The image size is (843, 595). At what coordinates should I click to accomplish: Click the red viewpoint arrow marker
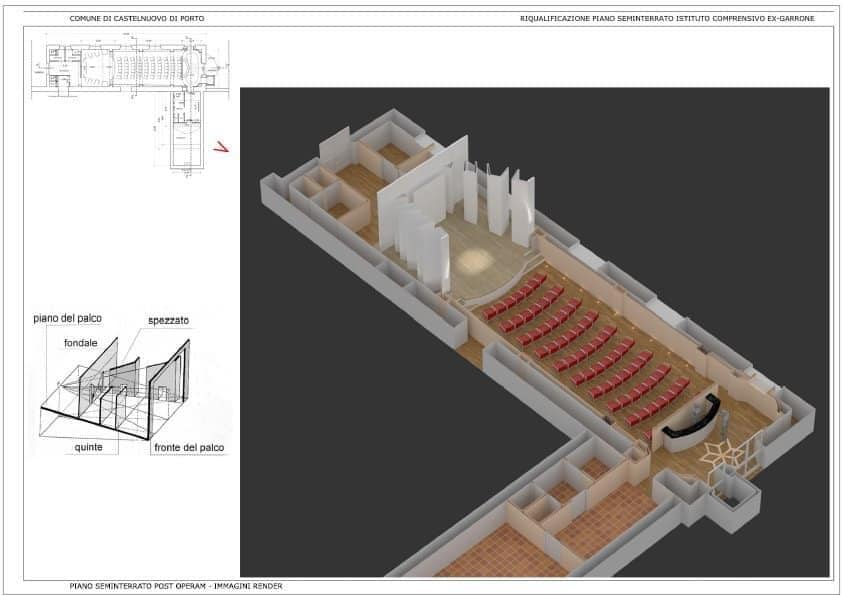[223, 149]
